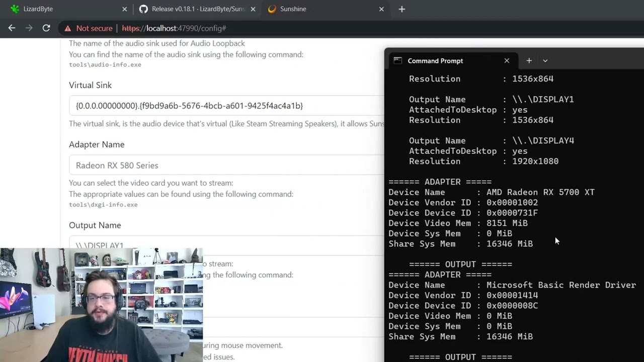The height and width of the screenshot is (362, 644).
Task: Click the tools\audio-info.exe command text
Action: pos(105,65)
